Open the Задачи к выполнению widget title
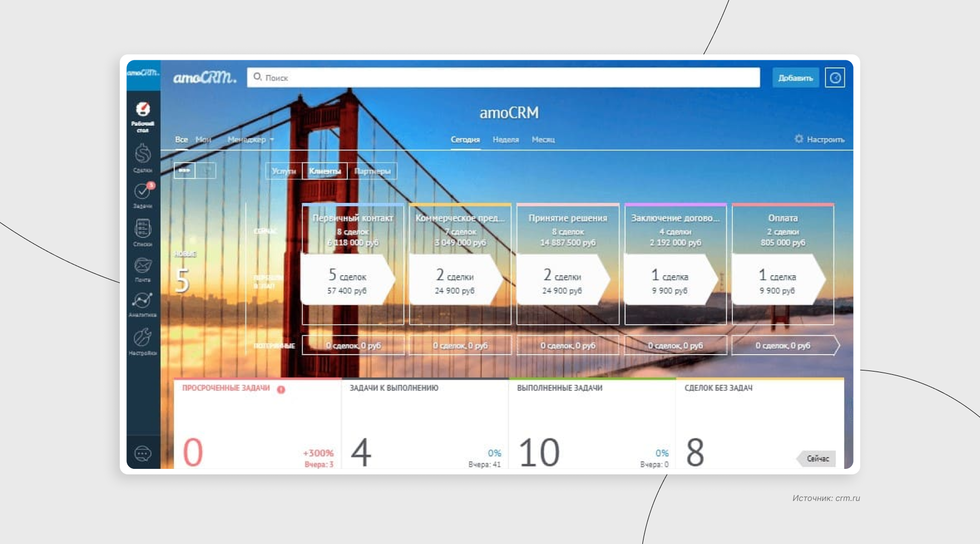The image size is (980, 544). pos(394,388)
